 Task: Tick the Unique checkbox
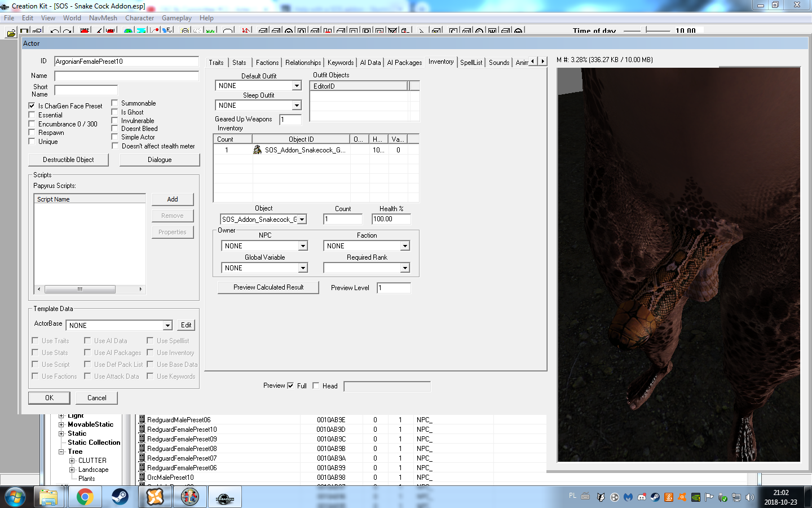pyautogui.click(x=32, y=142)
